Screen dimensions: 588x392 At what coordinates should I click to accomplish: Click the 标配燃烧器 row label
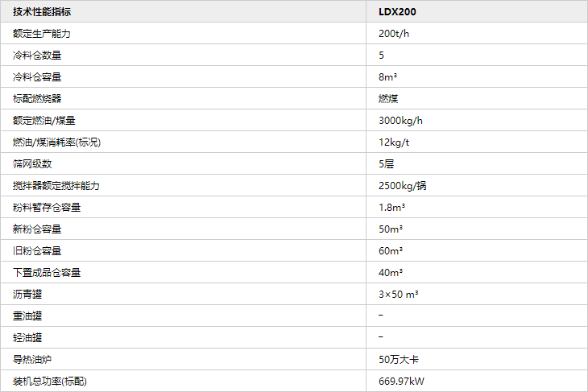(37, 98)
